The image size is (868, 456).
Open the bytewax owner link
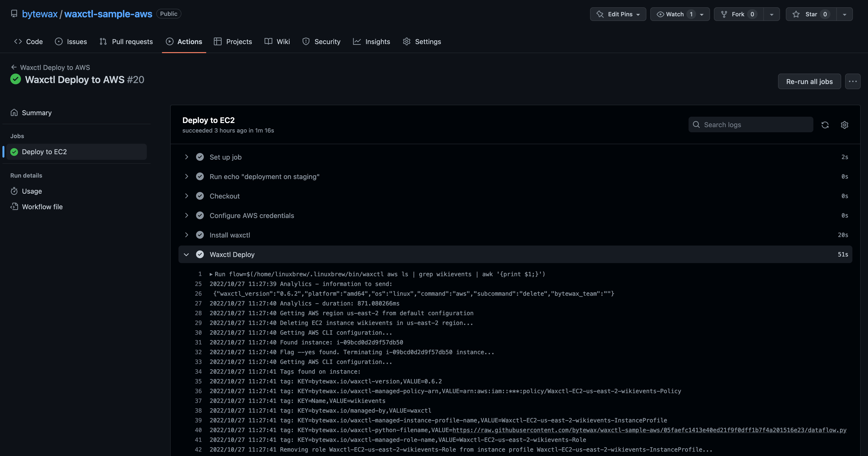(x=40, y=14)
